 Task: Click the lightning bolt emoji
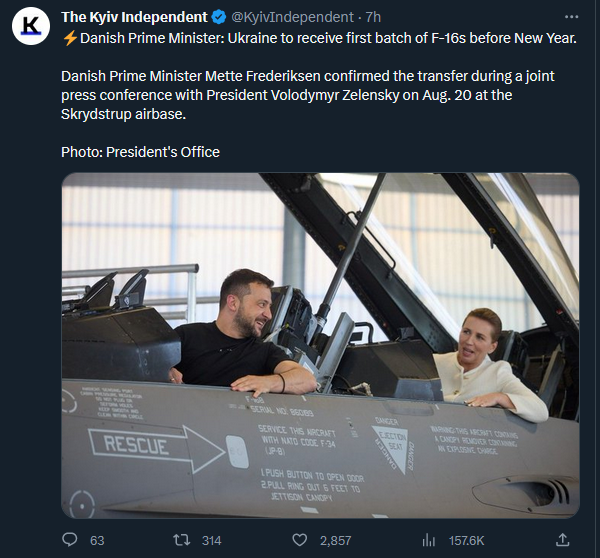click(x=69, y=38)
